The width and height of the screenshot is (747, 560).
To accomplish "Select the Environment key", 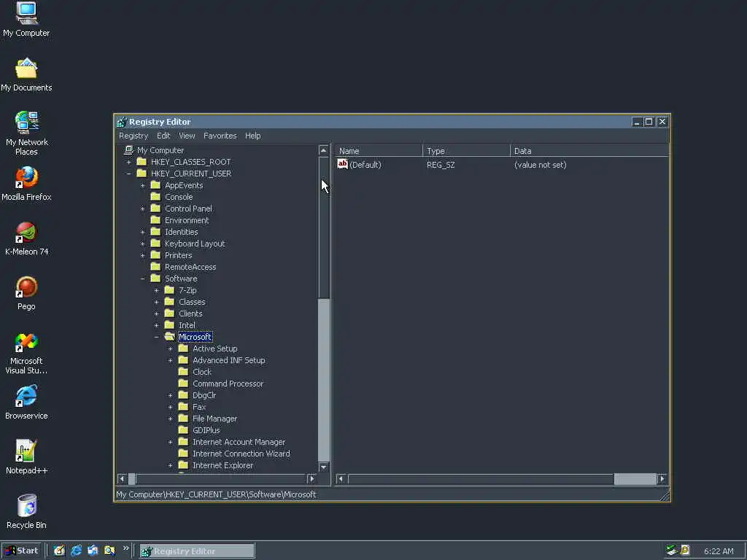I will tap(187, 220).
